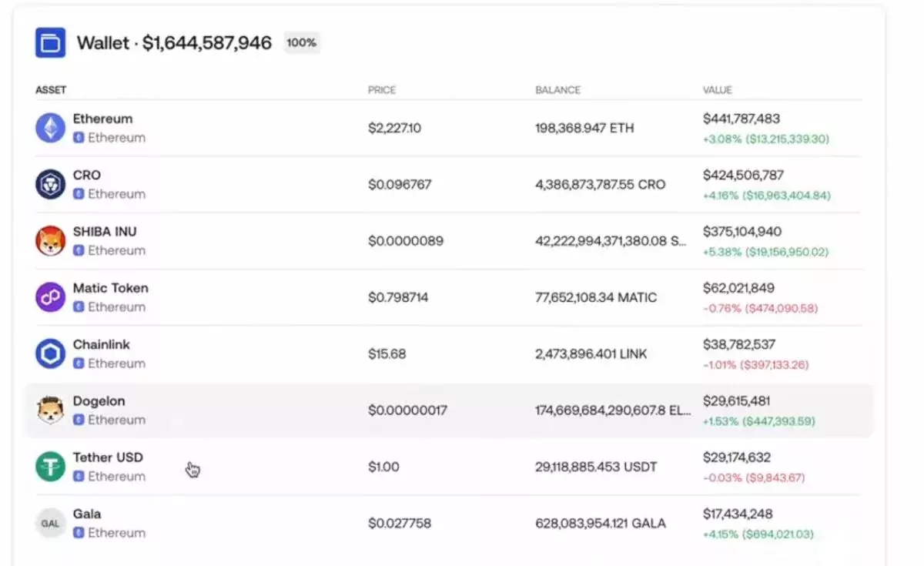Screen dimensions: 924x566
Task: Click the SHIBA INU coin logo
Action: (x=50, y=241)
